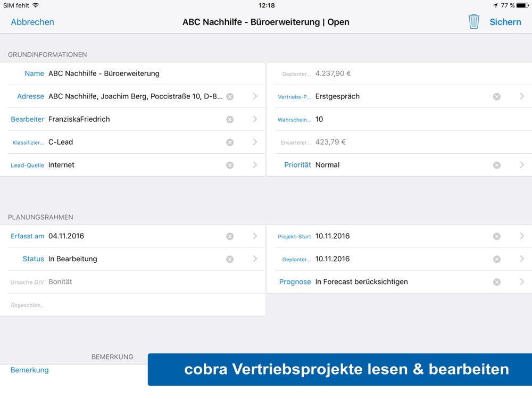This screenshot has height=399, width=532.
Task: Clear the Geplanter date 10.11.2016
Action: pos(497,259)
